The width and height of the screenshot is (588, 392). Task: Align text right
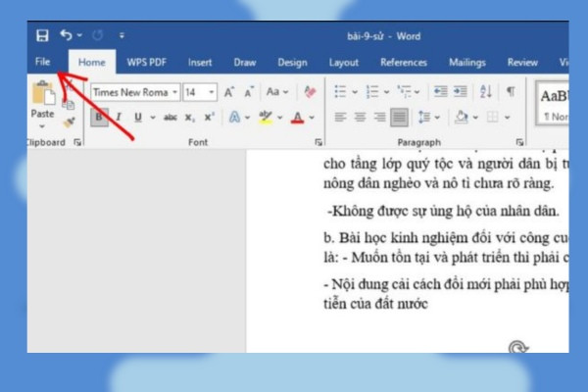point(379,118)
